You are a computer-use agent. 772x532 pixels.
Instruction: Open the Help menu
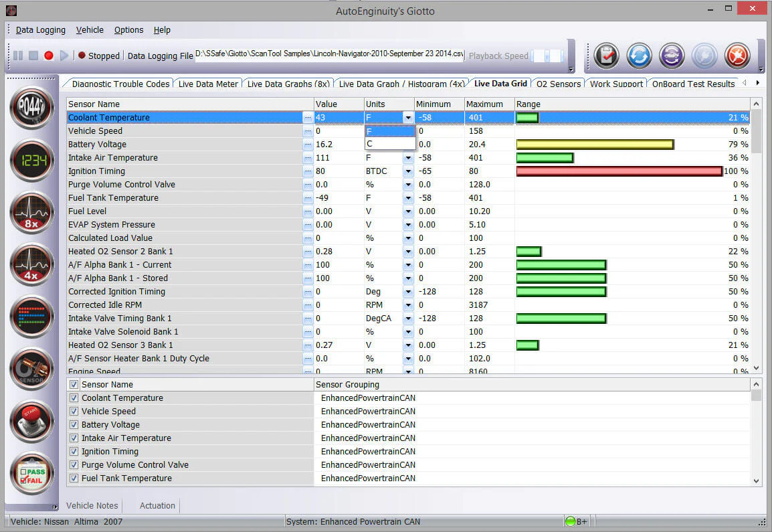162,30
